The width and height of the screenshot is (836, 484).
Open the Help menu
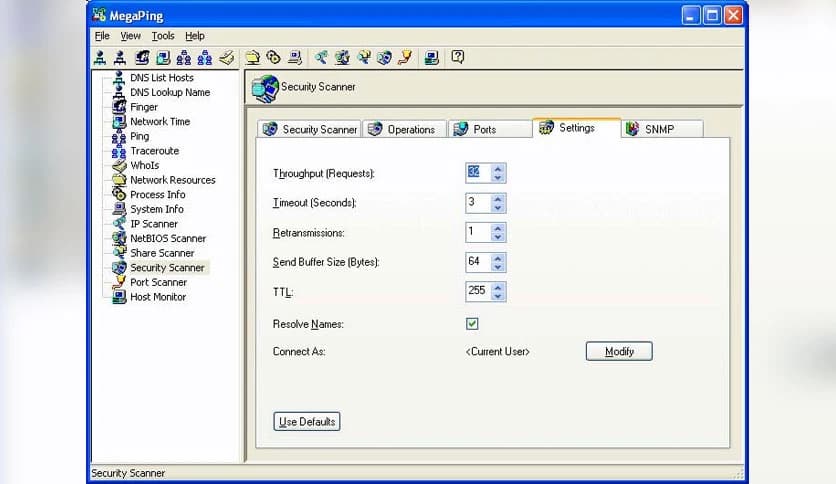(x=195, y=36)
